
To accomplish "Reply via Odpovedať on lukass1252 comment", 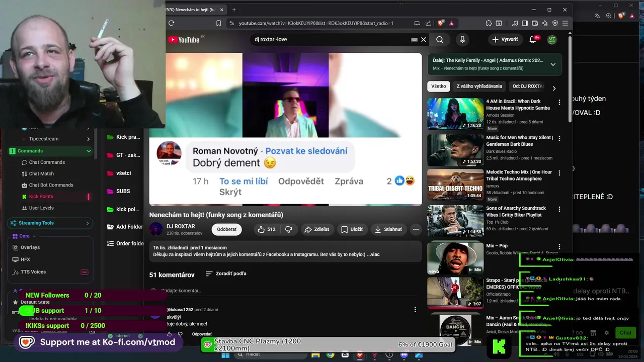I will coord(202,334).
